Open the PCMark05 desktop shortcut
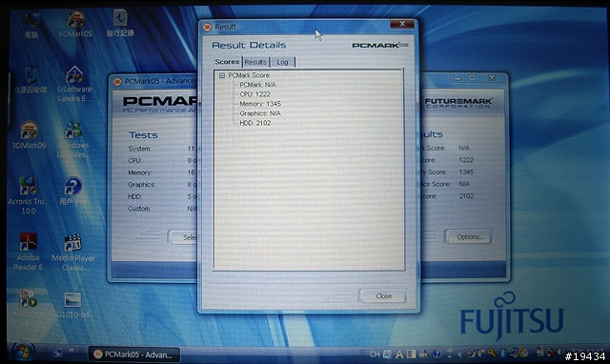Screen dimensions: 610x364 pyautogui.click(x=75, y=23)
